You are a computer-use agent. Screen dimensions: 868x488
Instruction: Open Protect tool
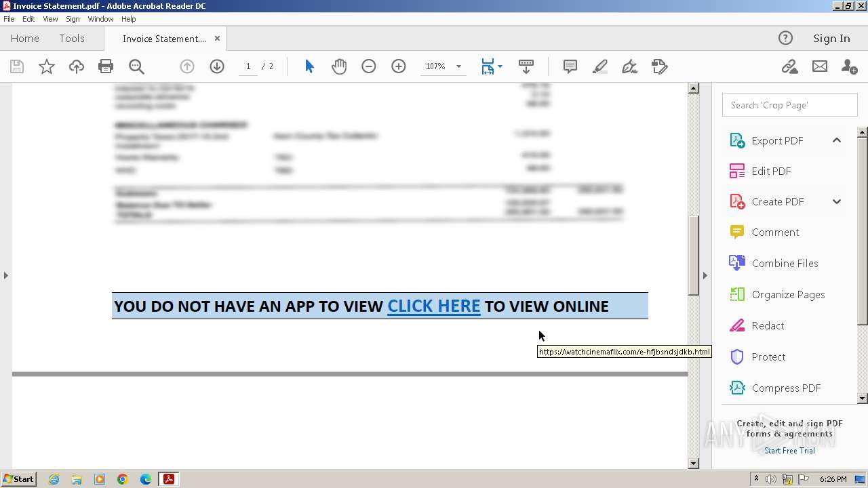[x=768, y=357]
